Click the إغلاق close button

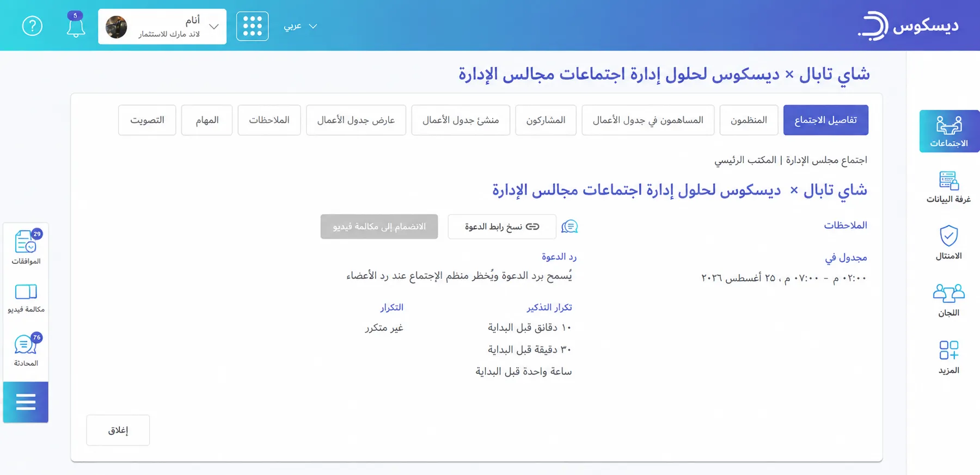pos(118,430)
